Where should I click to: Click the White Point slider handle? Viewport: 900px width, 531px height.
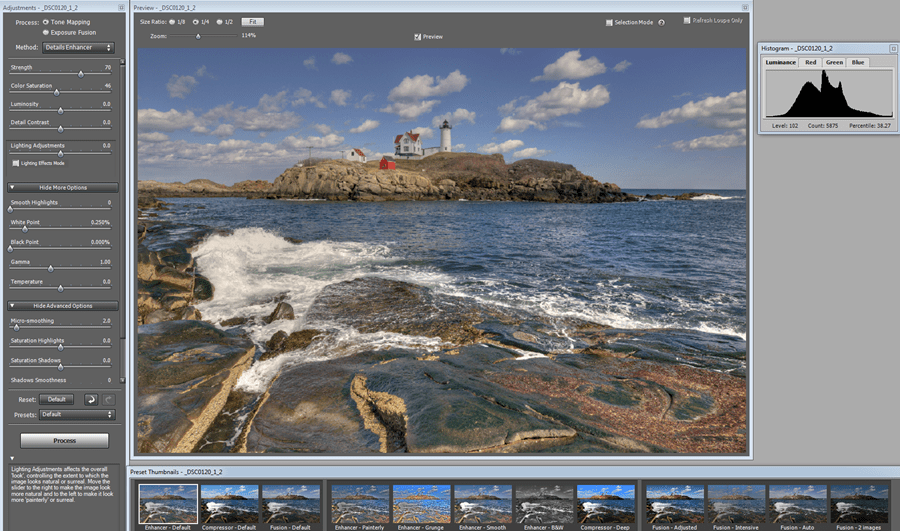pos(25,229)
